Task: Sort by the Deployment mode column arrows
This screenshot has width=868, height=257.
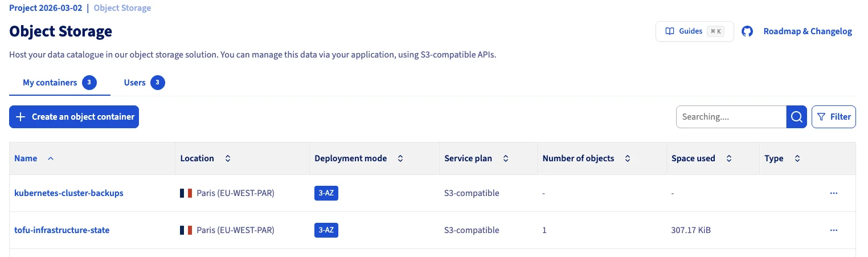Action: (x=400, y=158)
